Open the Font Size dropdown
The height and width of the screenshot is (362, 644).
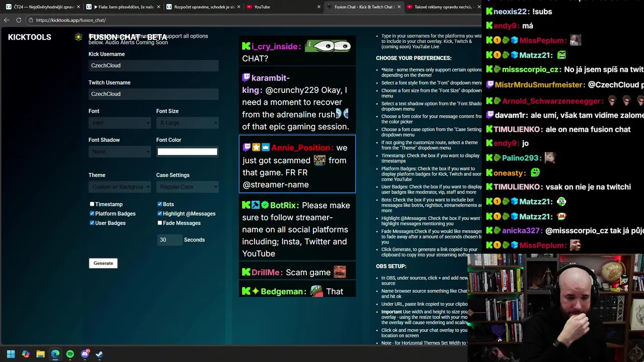(x=187, y=123)
